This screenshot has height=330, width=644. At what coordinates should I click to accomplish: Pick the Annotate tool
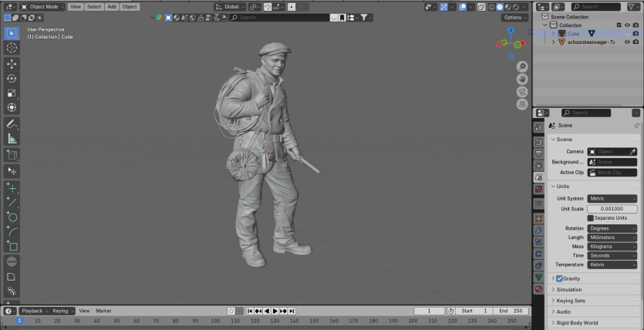pyautogui.click(x=12, y=123)
